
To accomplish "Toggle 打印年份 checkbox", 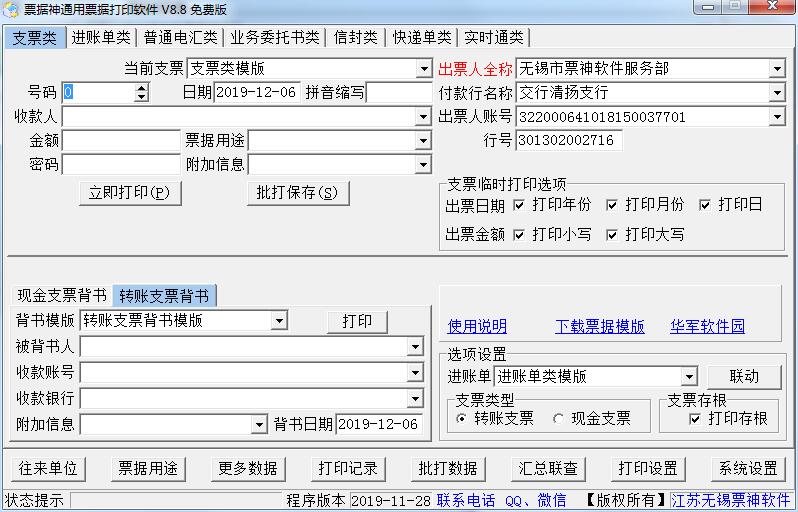I will point(519,205).
